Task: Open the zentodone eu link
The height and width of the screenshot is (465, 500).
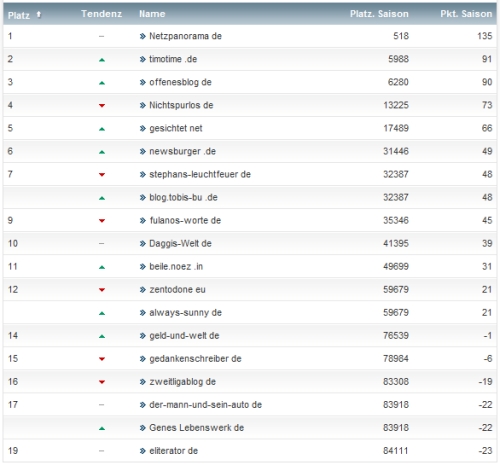Action: [x=177, y=289]
